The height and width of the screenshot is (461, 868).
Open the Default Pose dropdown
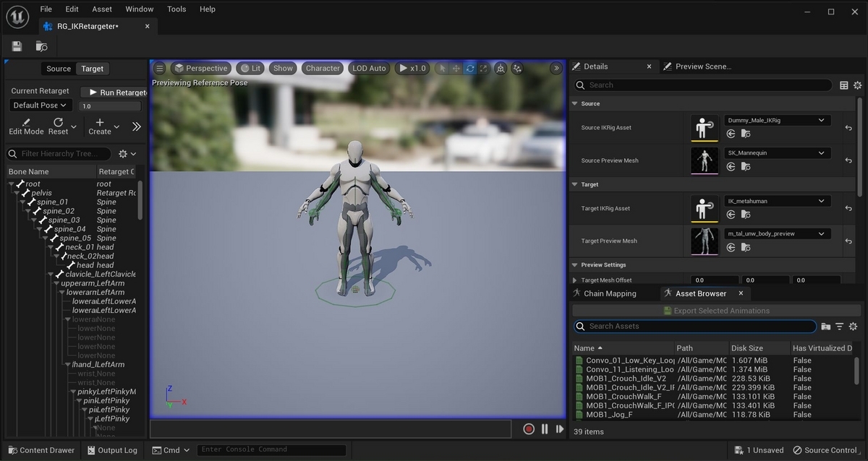(40, 105)
